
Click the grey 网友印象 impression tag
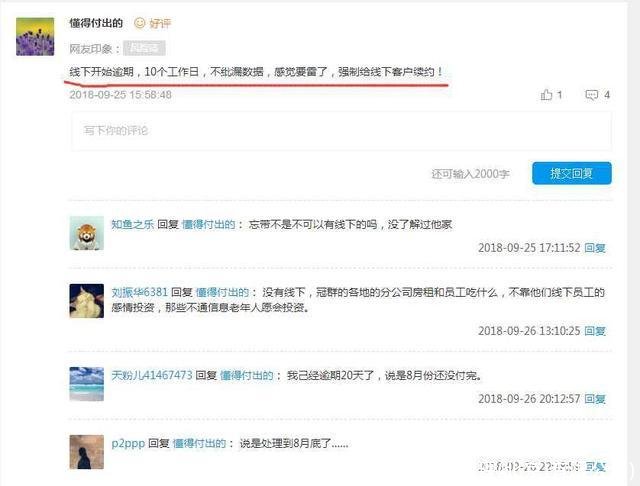tap(144, 49)
